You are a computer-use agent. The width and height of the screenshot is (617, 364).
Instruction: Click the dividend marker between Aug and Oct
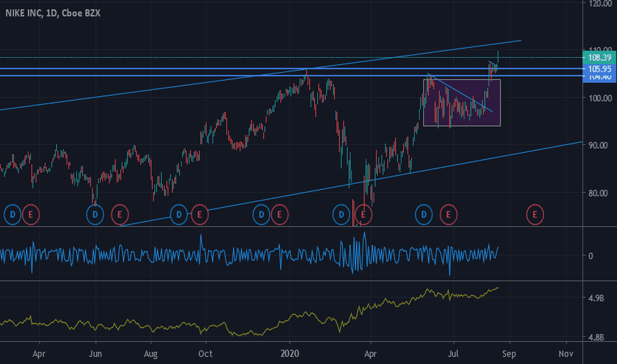[179, 214]
